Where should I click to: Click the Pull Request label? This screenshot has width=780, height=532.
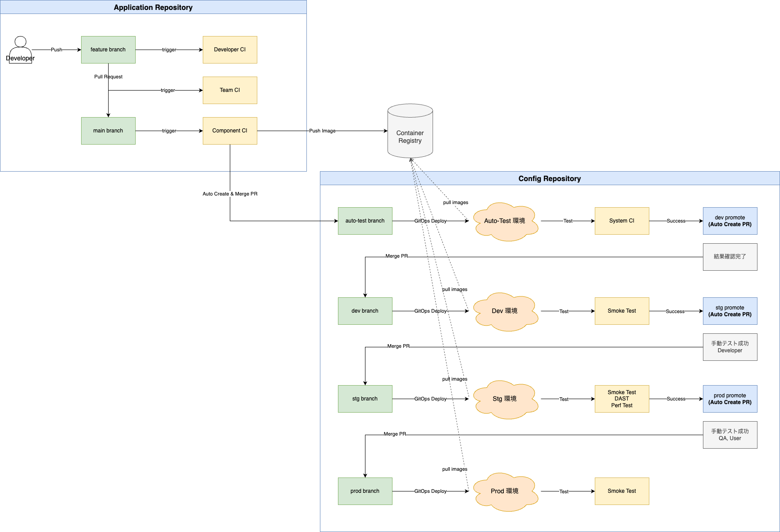[108, 77]
